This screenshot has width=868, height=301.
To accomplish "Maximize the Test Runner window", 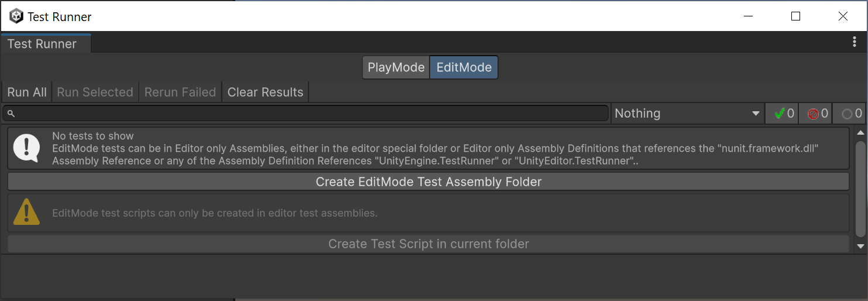I will (795, 16).
